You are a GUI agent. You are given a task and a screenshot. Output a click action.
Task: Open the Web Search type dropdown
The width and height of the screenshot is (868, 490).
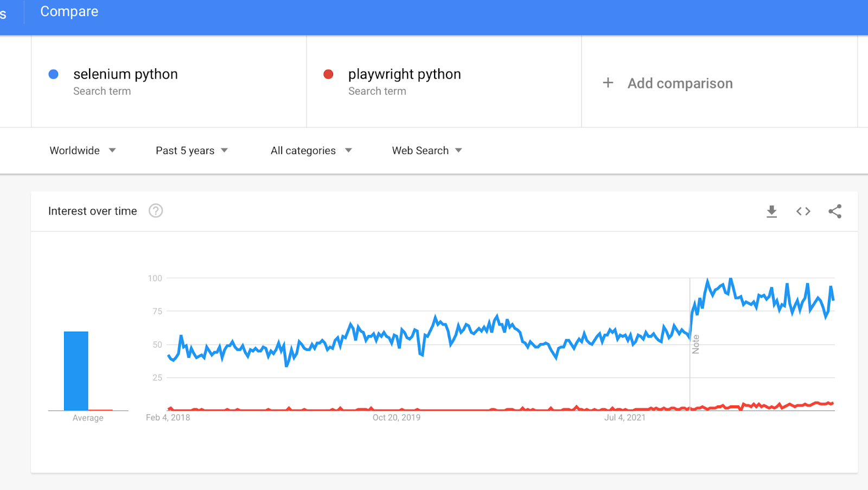[x=427, y=151]
